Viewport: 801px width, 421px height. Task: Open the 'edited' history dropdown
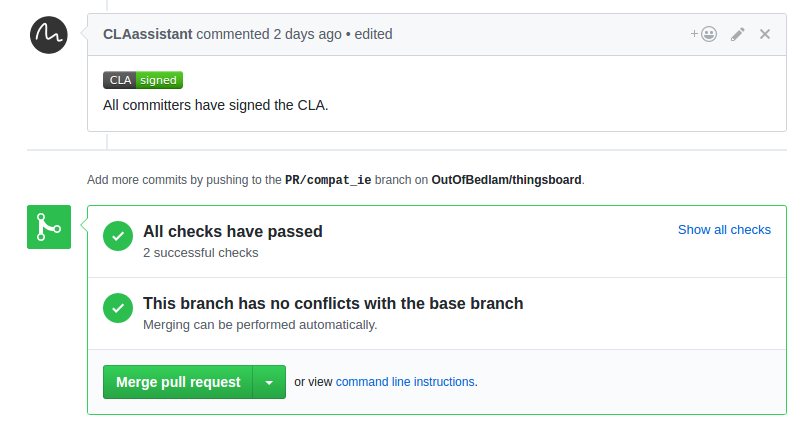point(372,34)
